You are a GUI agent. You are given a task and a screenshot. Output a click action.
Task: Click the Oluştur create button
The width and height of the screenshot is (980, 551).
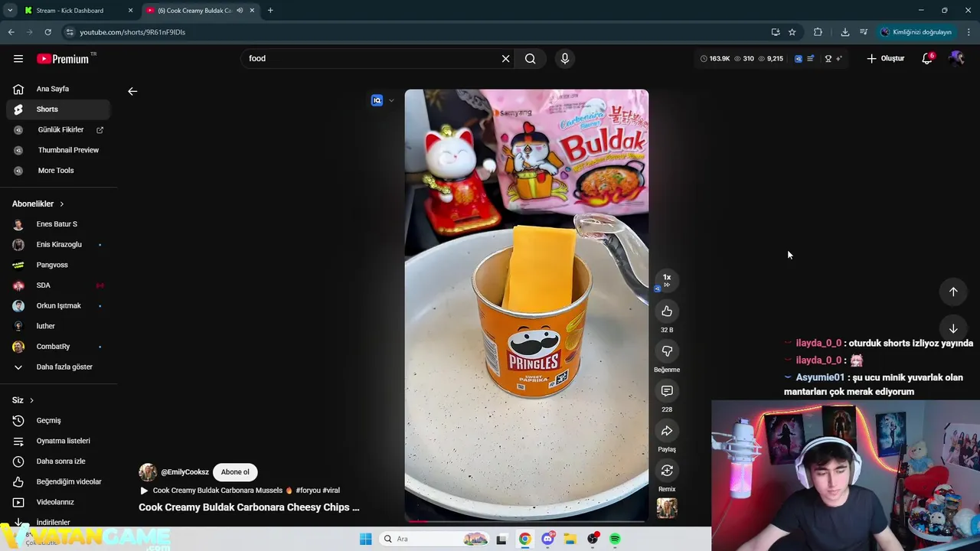coord(886,59)
